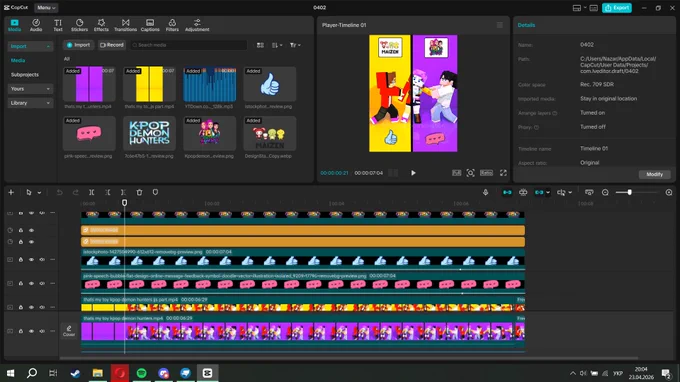Click the Cover edit icon on main track
Viewport: 680px width, 382px height.
(69, 331)
